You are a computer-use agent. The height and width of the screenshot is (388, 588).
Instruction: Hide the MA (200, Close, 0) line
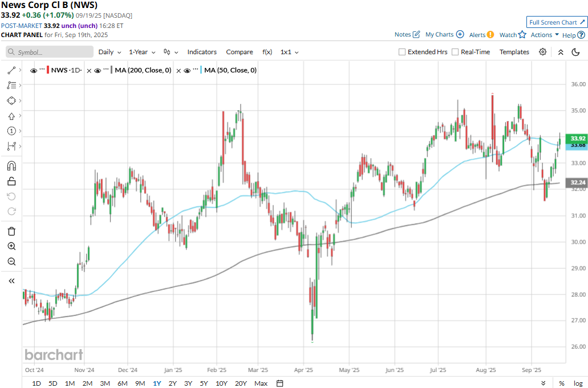(98, 70)
